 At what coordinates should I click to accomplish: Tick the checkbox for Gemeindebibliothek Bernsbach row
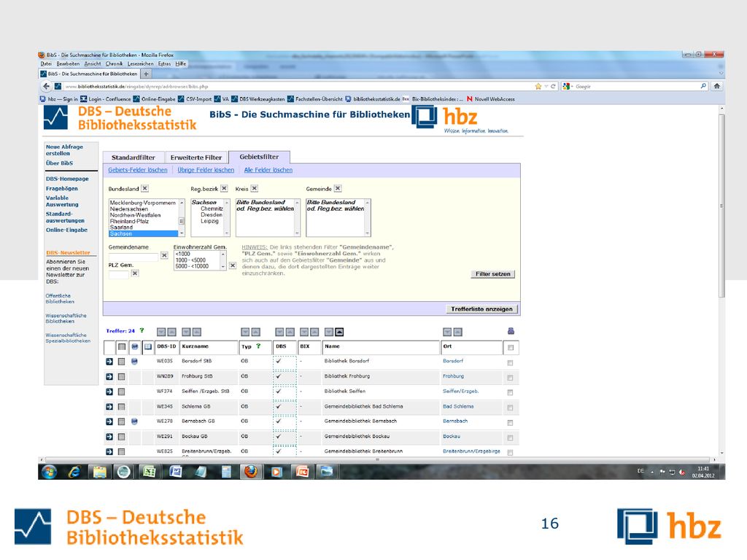tap(510, 423)
